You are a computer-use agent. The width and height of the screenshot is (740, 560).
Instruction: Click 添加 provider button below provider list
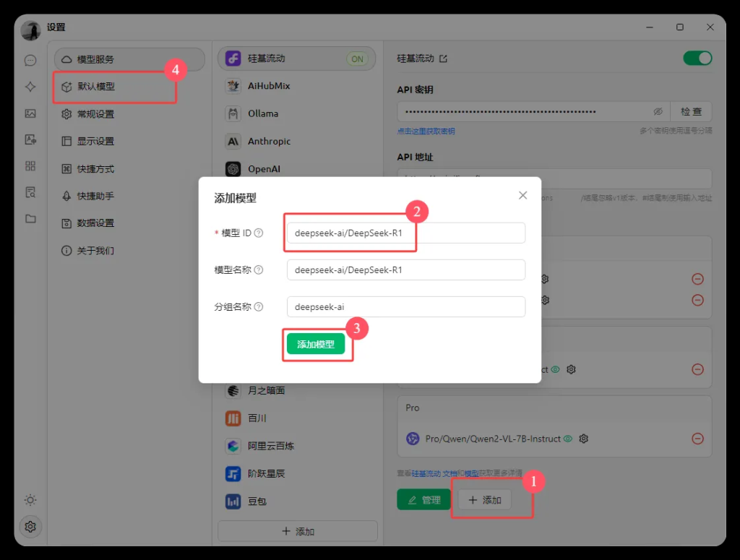pyautogui.click(x=298, y=532)
